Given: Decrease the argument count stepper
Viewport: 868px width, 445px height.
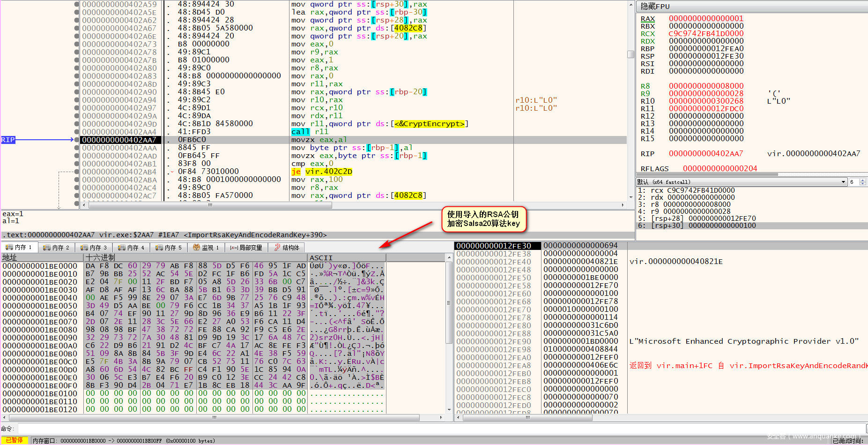Looking at the screenshot, I should (x=863, y=184).
